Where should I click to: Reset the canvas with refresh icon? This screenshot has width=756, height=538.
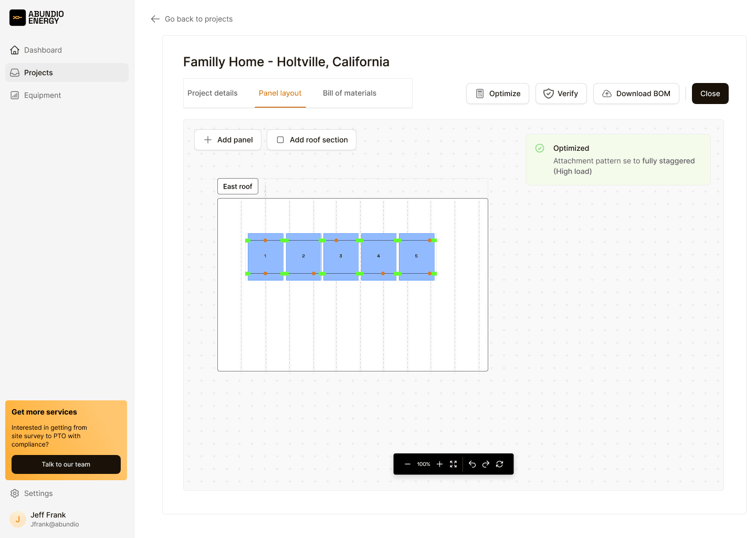point(500,464)
